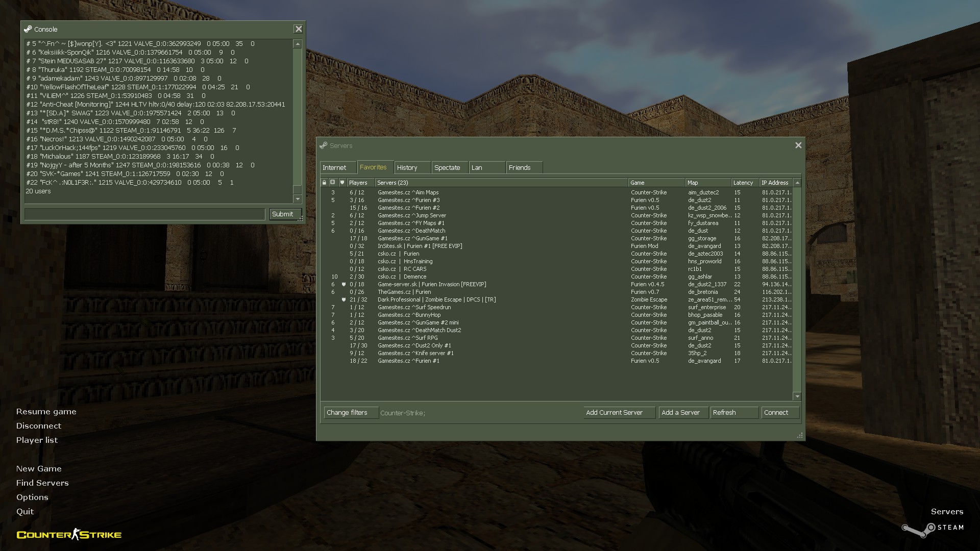Image resolution: width=980 pixels, height=551 pixels.
Task: Click console scrollbar down arrow
Action: tap(298, 199)
